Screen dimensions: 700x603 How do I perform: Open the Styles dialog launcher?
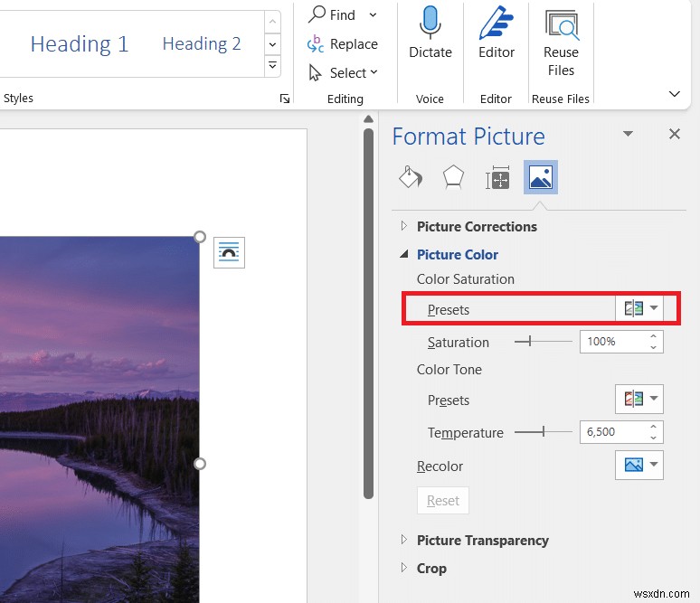(284, 99)
